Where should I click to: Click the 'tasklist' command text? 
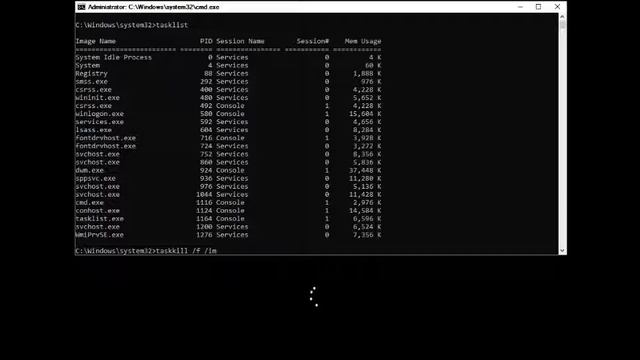click(x=172, y=25)
